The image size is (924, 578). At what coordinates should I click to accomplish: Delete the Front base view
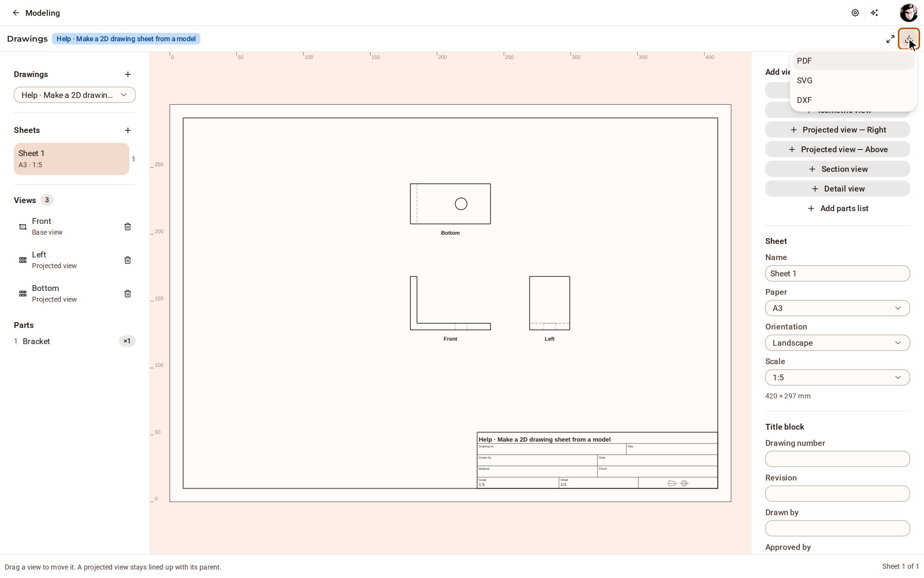[127, 227]
